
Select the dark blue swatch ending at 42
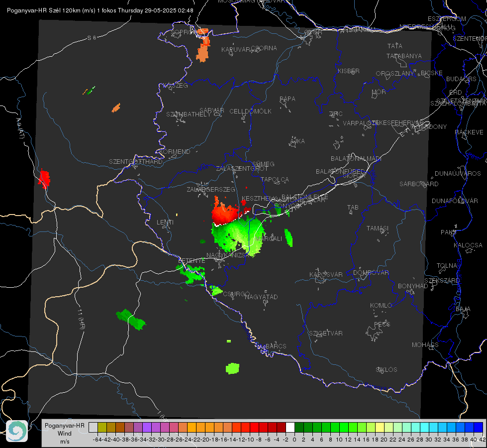[479, 427]
